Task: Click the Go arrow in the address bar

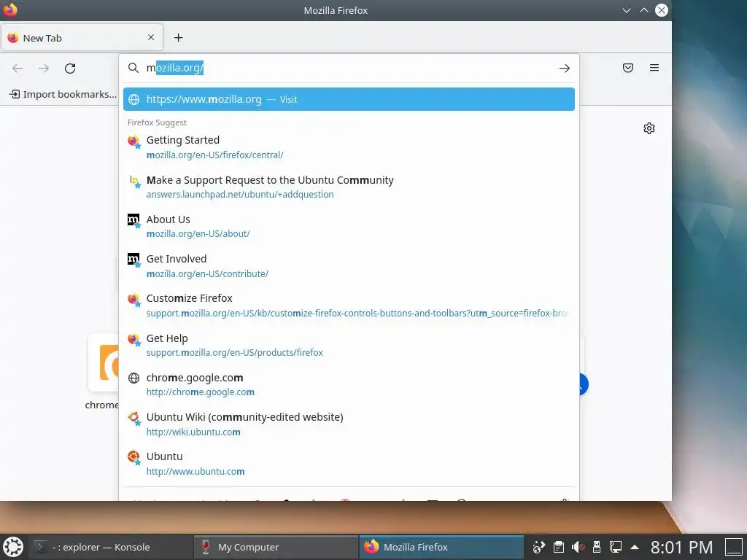Action: pos(565,68)
